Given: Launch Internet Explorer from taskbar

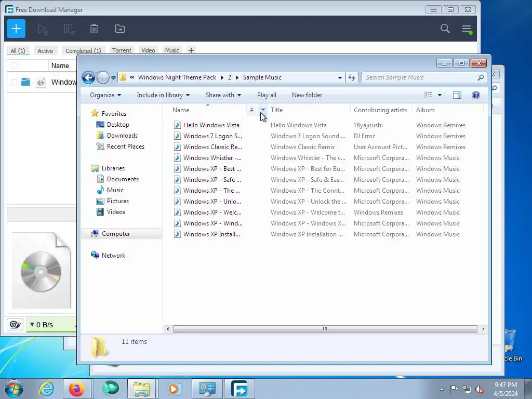Looking at the screenshot, I should pyautogui.click(x=46, y=389).
